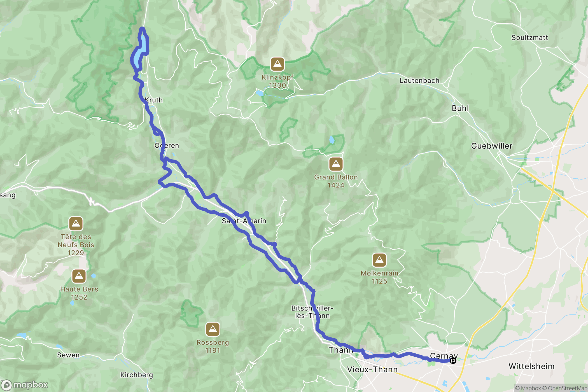Select the Molkenrain summit marker icon
This screenshot has width=588, height=392.
(x=379, y=260)
